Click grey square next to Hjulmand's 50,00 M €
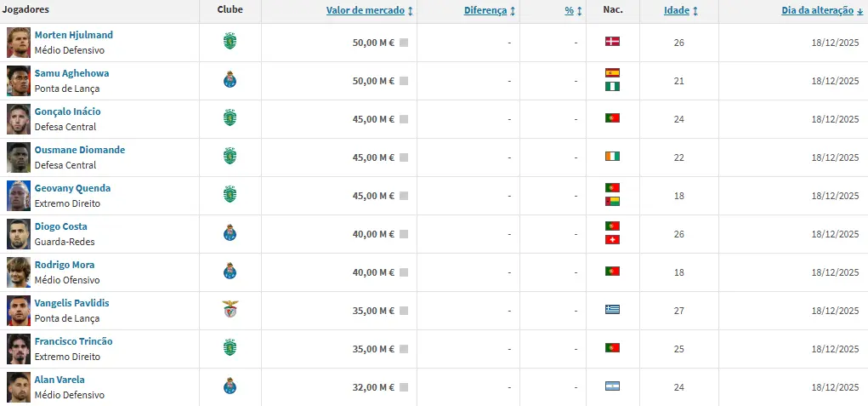The width and height of the screenshot is (868, 406). tap(404, 43)
